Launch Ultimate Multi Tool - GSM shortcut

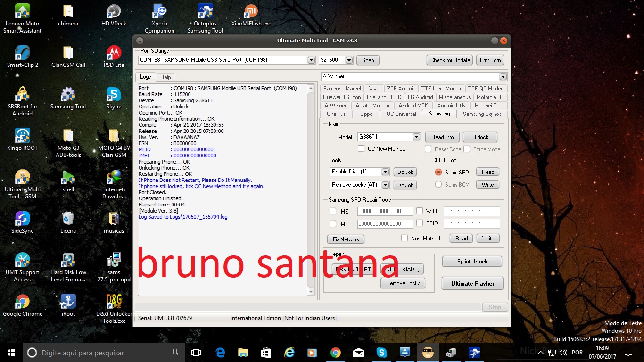pos(22,185)
